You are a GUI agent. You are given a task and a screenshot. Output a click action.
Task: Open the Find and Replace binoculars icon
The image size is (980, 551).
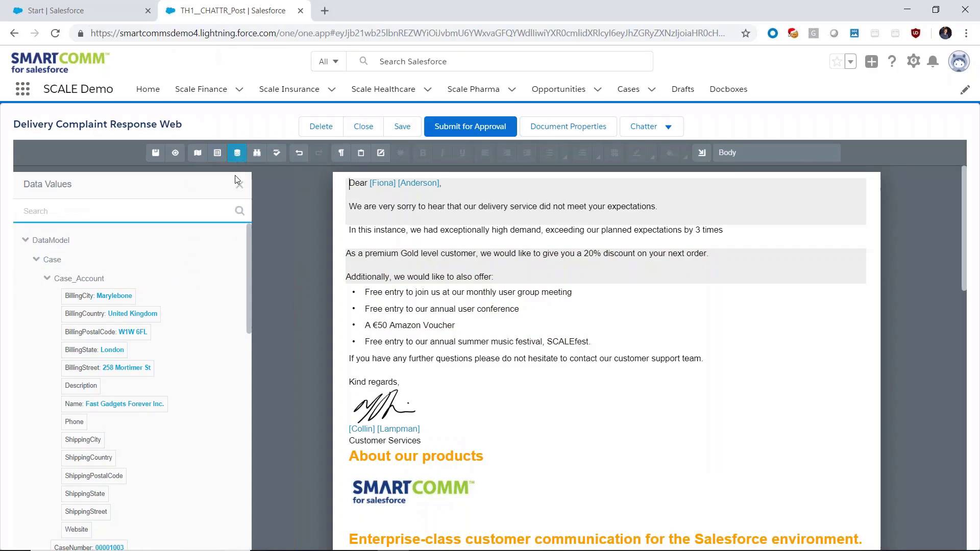[x=257, y=152]
